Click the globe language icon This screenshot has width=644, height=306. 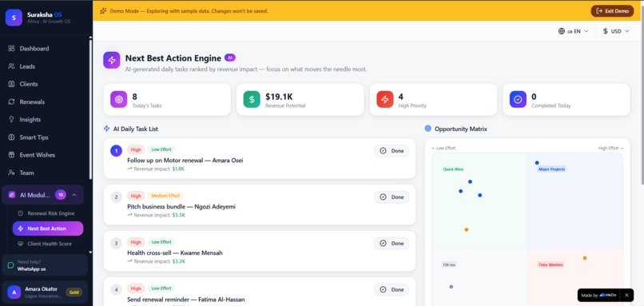[x=562, y=31]
